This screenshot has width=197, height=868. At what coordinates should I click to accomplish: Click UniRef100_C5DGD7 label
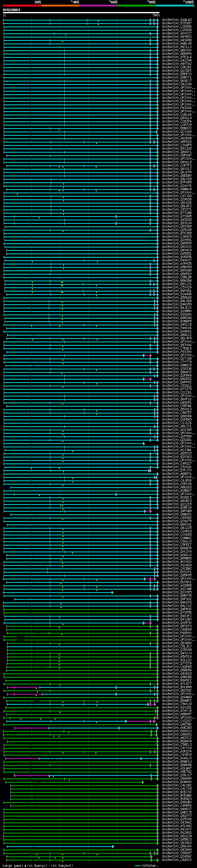point(177,853)
